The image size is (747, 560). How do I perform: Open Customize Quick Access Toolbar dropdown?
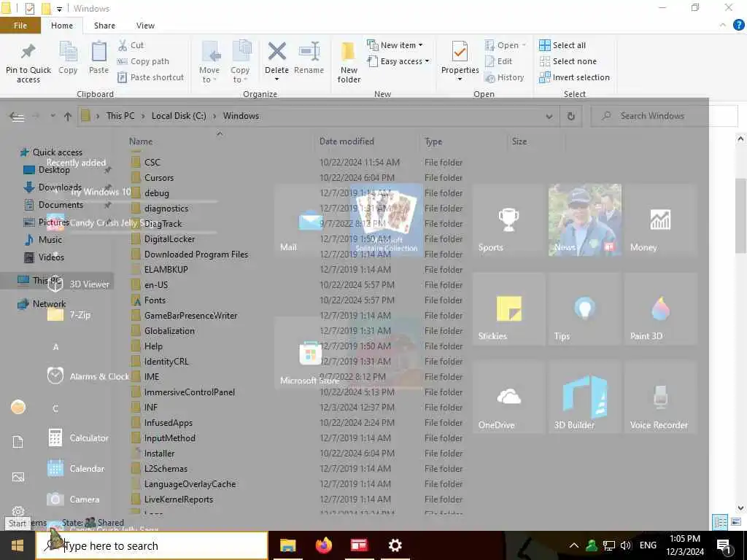59,9
